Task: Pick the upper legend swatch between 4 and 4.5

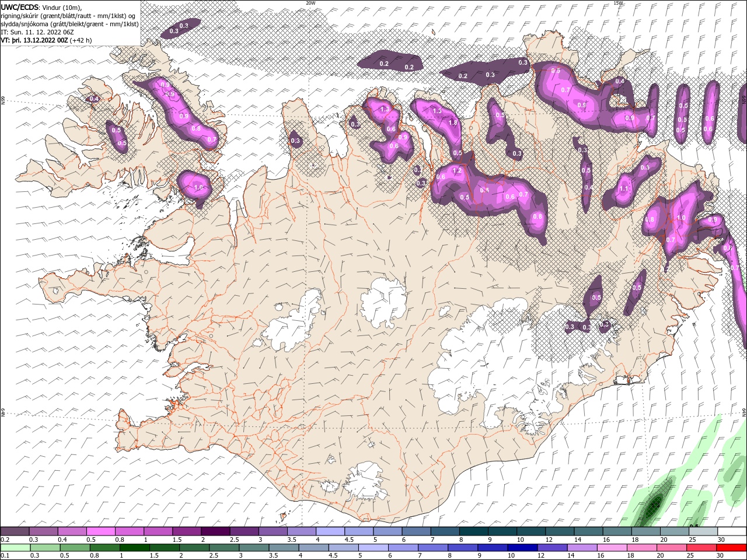Action: click(x=330, y=531)
